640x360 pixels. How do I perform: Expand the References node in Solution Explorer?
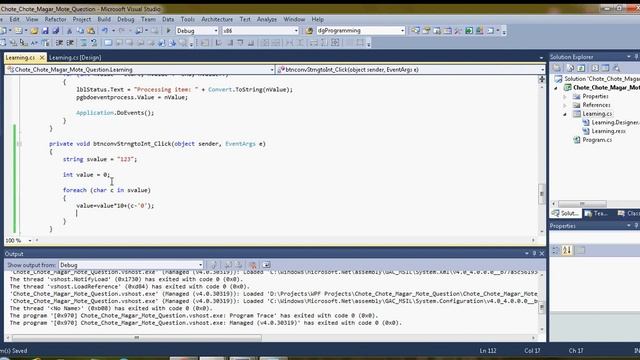[x=565, y=105]
